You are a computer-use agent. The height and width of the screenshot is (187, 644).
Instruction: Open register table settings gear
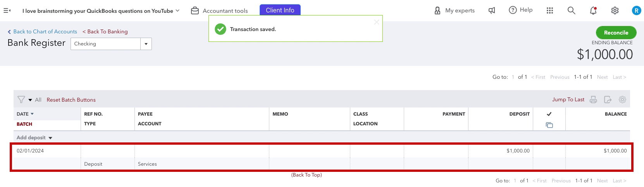click(622, 100)
